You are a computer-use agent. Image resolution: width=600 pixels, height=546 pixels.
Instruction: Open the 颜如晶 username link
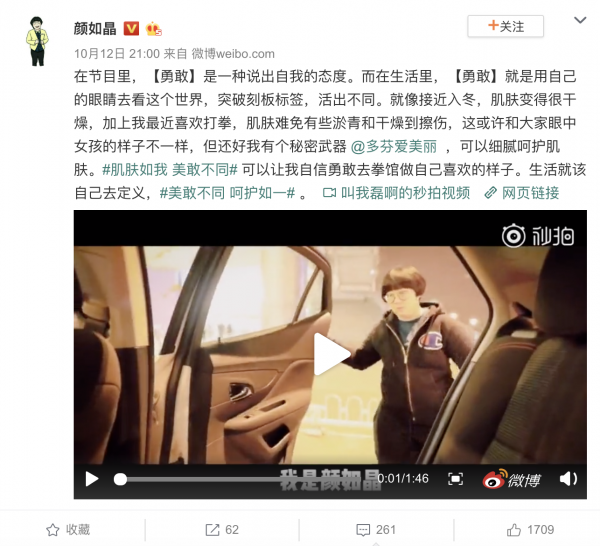pyautogui.click(x=95, y=29)
